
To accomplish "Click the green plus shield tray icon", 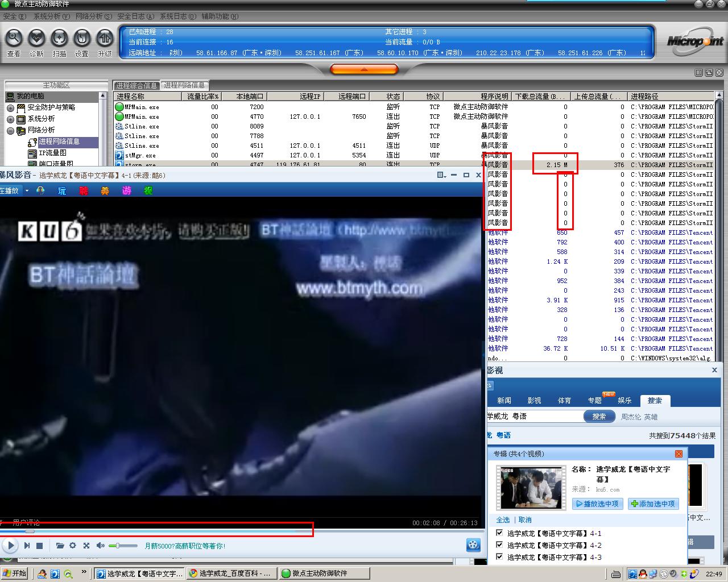I will pos(683,574).
